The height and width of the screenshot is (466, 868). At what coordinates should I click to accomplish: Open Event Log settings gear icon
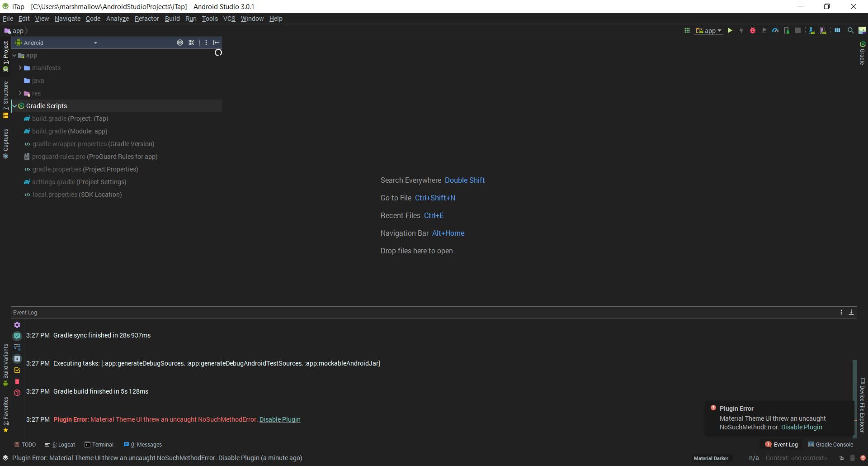(x=17, y=325)
